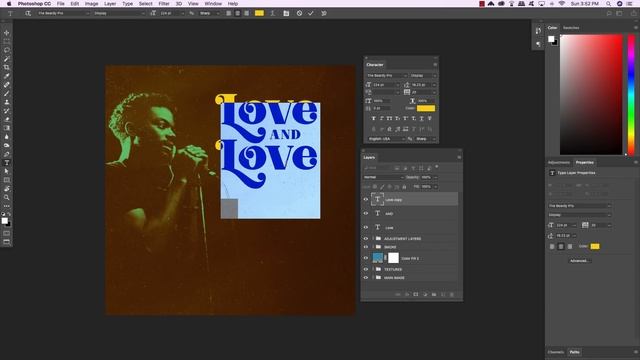640x360 pixels.
Task: Click the rainbow hue slider in Color panel
Action: click(x=631, y=95)
